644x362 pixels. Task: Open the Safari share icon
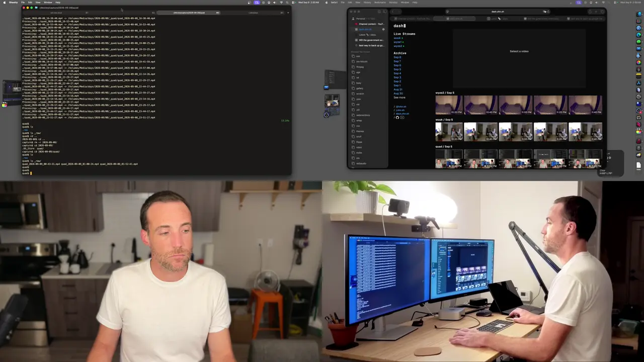click(590, 11)
